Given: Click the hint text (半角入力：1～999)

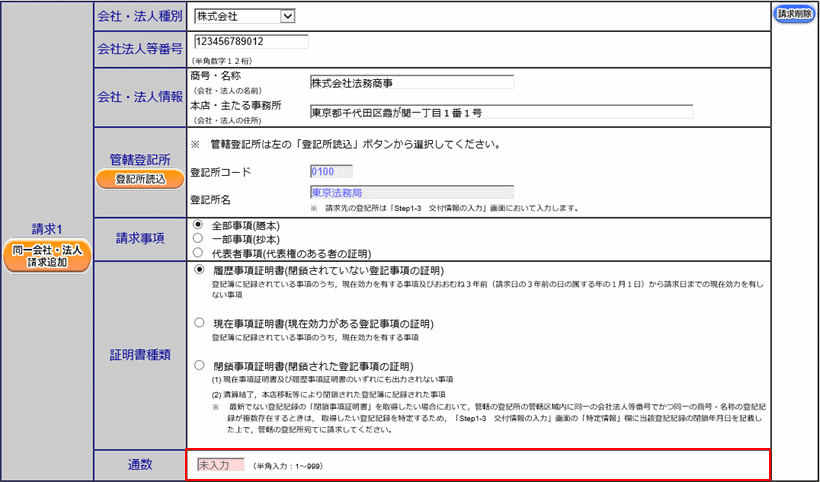Looking at the screenshot, I should pyautogui.click(x=287, y=466).
